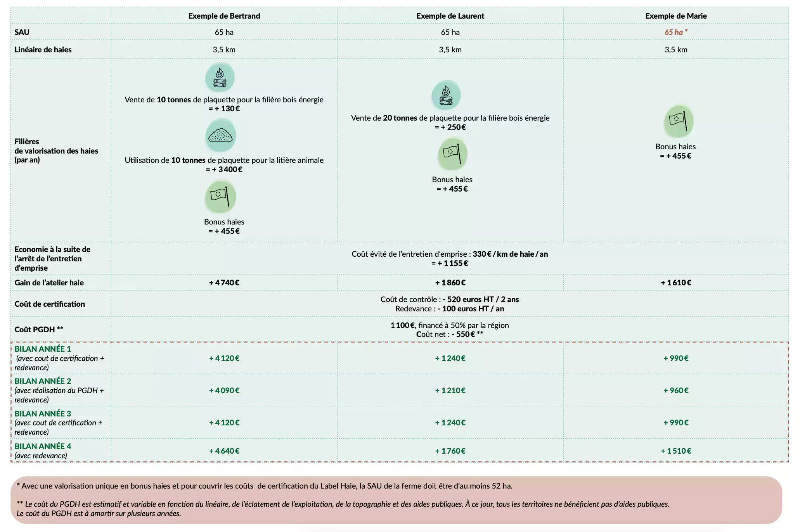Click 'Redevance : - 100 euros HT / an'
The width and height of the screenshot is (800, 532).
(450, 309)
